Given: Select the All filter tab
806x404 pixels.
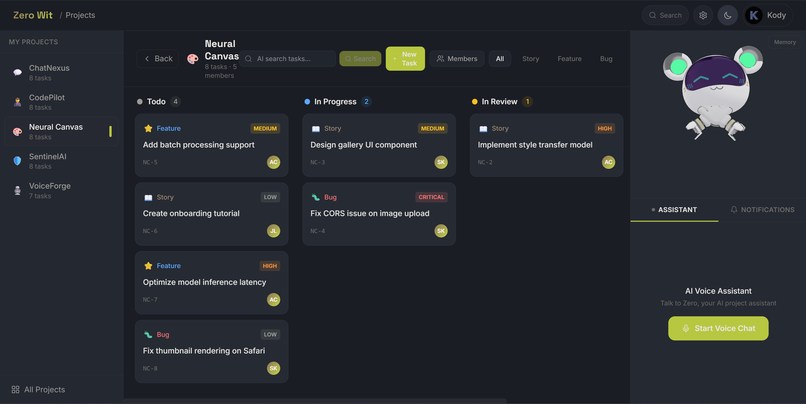Looking at the screenshot, I should point(500,59).
